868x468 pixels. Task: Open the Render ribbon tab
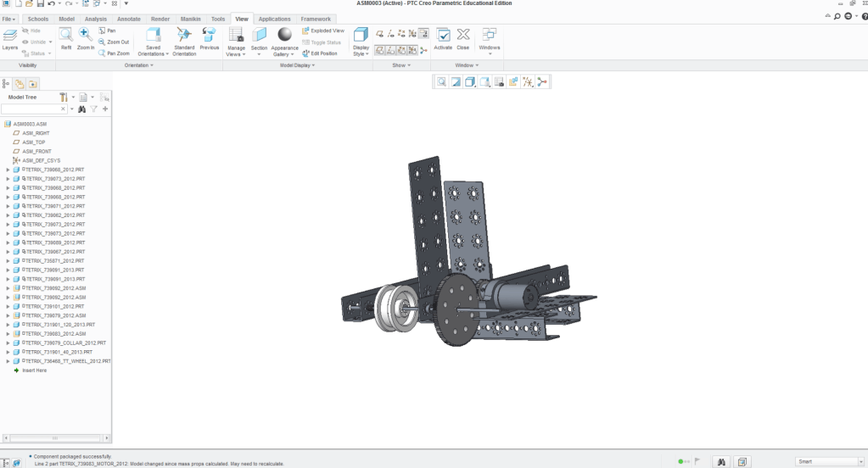tap(160, 18)
